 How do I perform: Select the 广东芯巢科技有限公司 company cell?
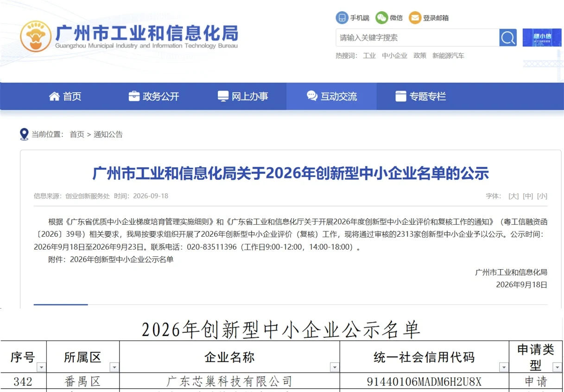[x=229, y=382]
